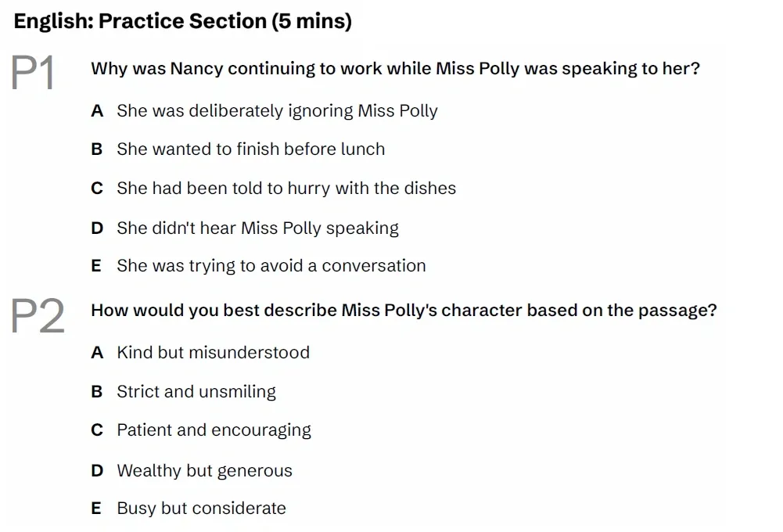
Task: Pick 'She had been told to hurry with the dishes'
Action: 286,189
